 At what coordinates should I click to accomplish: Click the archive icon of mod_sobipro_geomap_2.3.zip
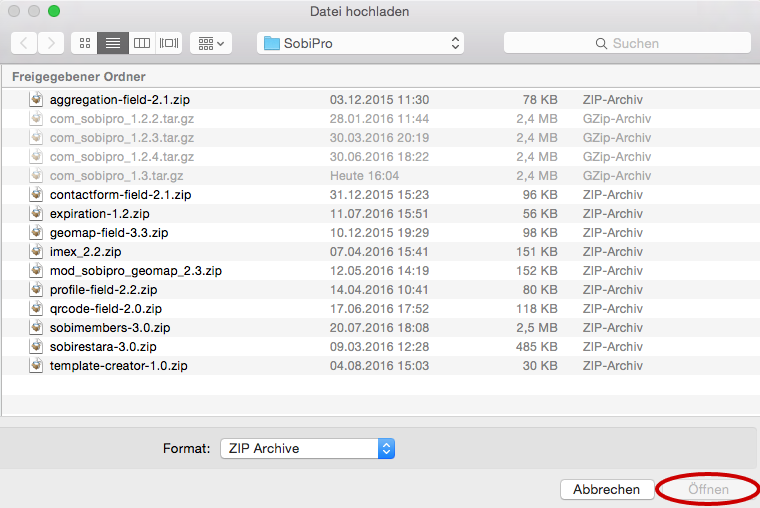36,270
